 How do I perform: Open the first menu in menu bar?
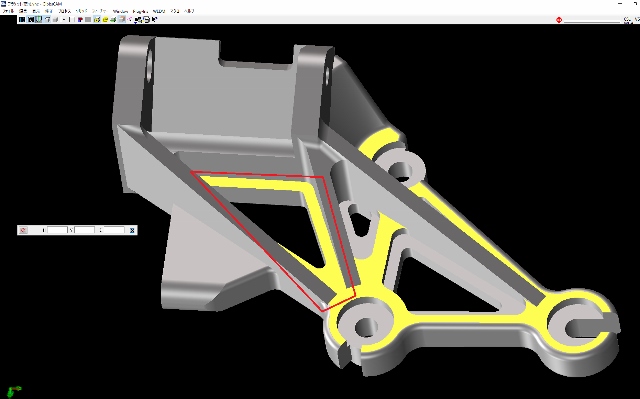tap(8, 11)
